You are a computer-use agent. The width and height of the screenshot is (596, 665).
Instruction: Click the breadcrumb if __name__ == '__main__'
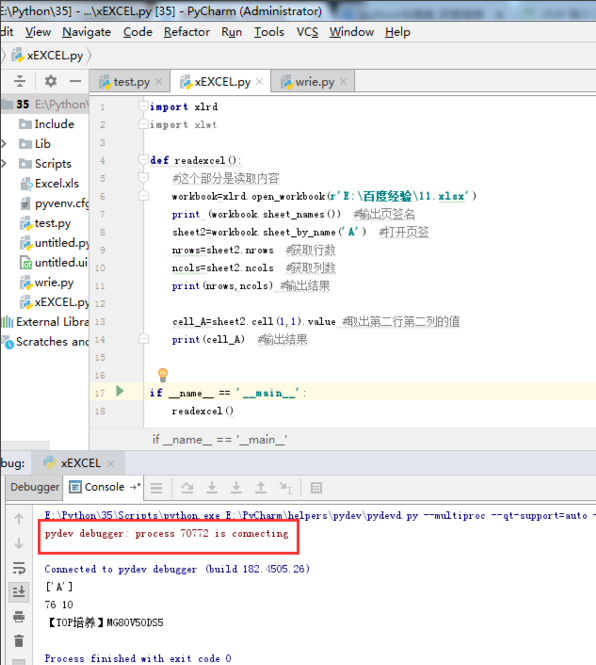(x=220, y=440)
